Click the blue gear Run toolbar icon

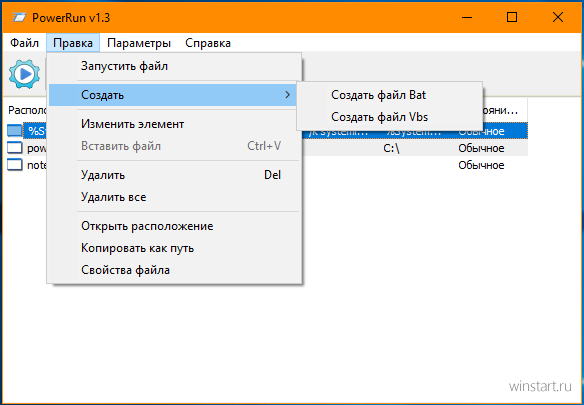click(x=24, y=74)
